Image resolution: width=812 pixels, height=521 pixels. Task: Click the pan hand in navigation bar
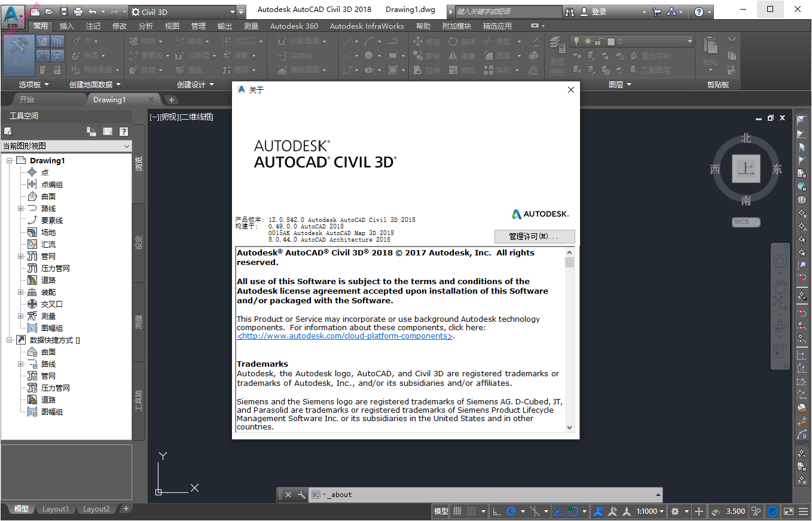click(780, 285)
